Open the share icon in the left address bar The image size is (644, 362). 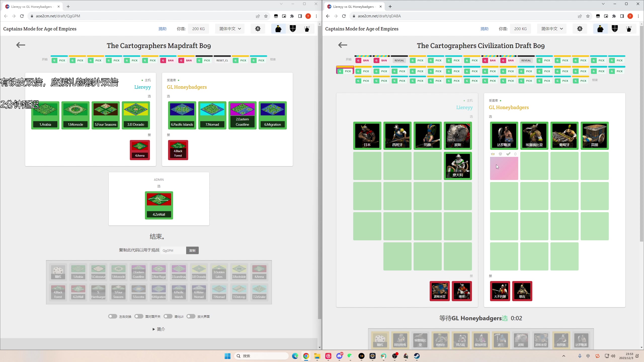pos(258,16)
